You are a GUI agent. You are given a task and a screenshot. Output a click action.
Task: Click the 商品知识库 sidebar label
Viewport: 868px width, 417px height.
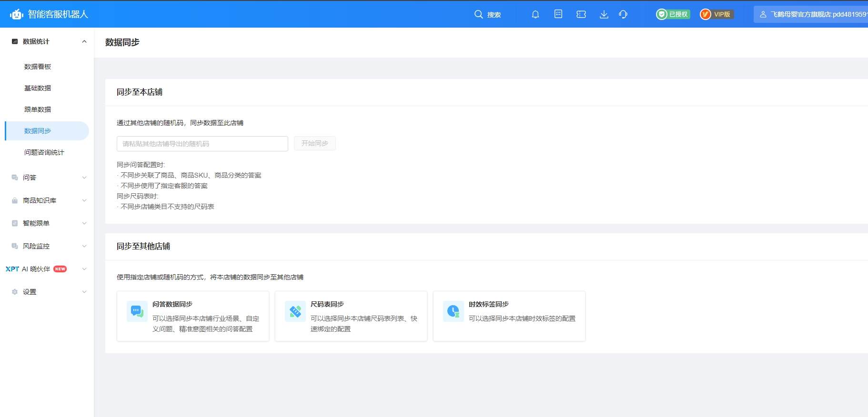tap(40, 200)
